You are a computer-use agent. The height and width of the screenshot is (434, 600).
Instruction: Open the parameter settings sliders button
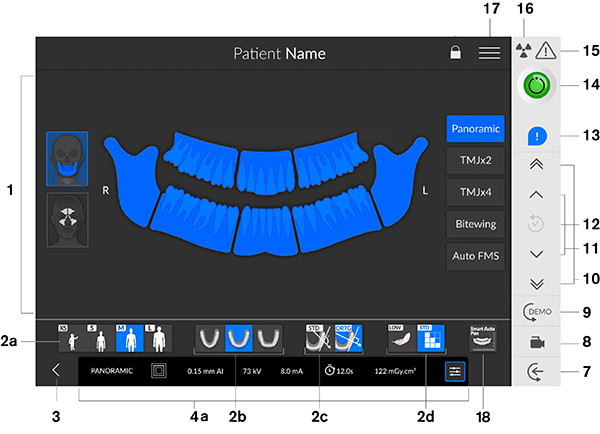(x=455, y=371)
